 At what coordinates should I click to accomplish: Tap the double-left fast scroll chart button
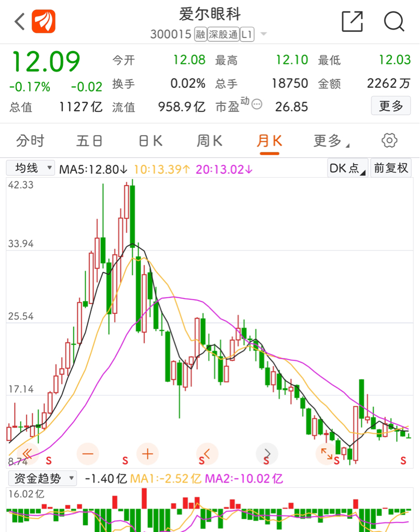click(27, 454)
